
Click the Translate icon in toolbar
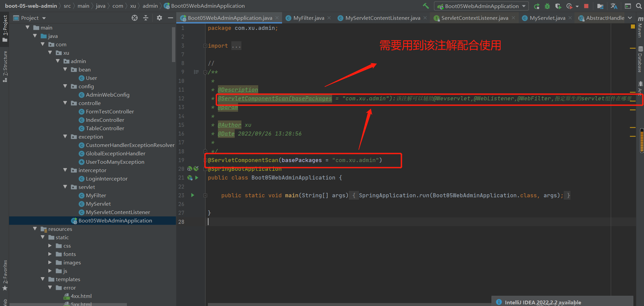point(614,6)
